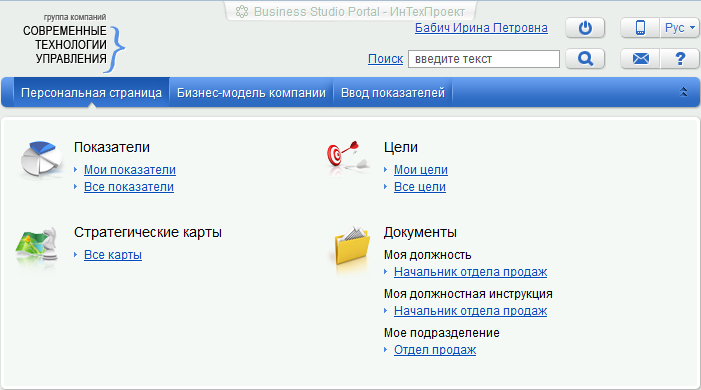701x390 pixels.
Task: Open the Рус language dropdown
Action: click(680, 28)
